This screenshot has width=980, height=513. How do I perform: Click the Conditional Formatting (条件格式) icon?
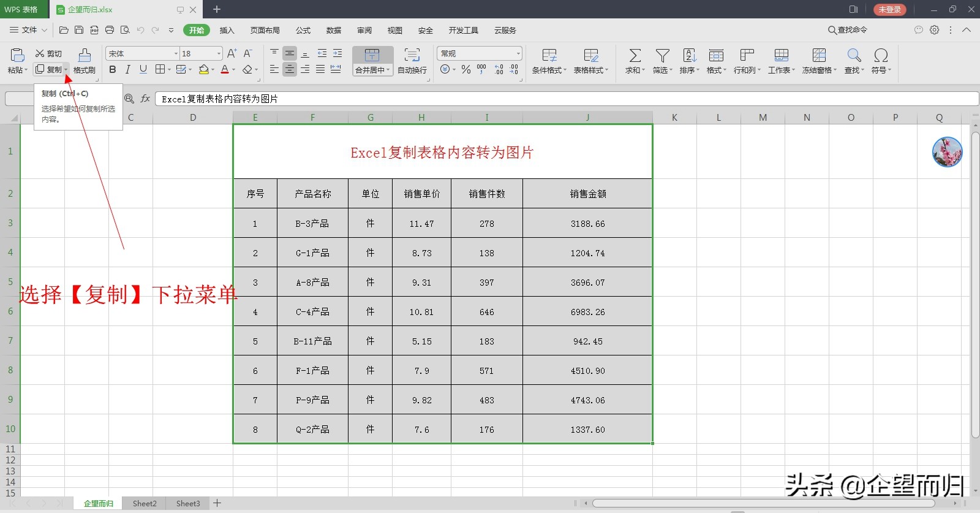tap(549, 56)
